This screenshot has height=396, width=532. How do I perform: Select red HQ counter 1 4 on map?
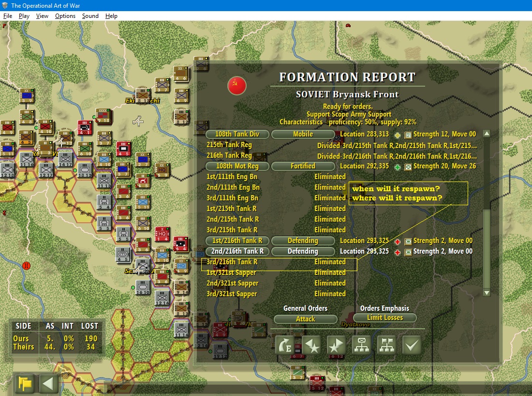pyautogui.click(x=162, y=234)
